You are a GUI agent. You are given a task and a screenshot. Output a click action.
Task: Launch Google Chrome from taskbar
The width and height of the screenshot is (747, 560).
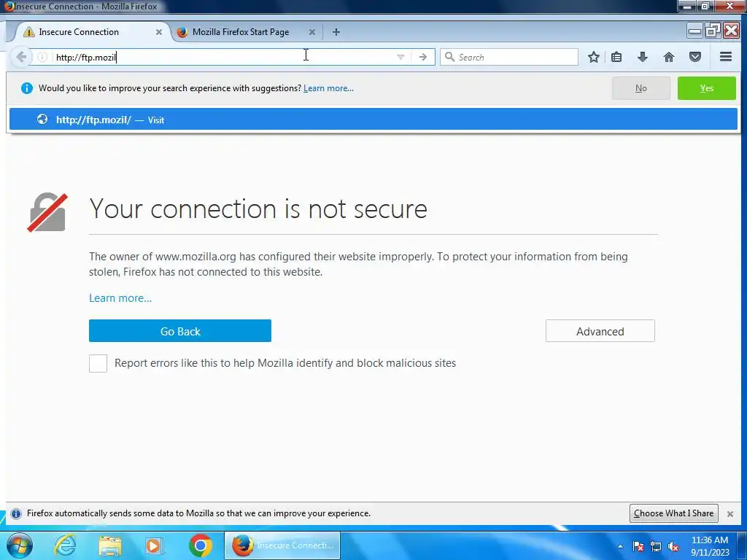pyautogui.click(x=201, y=545)
